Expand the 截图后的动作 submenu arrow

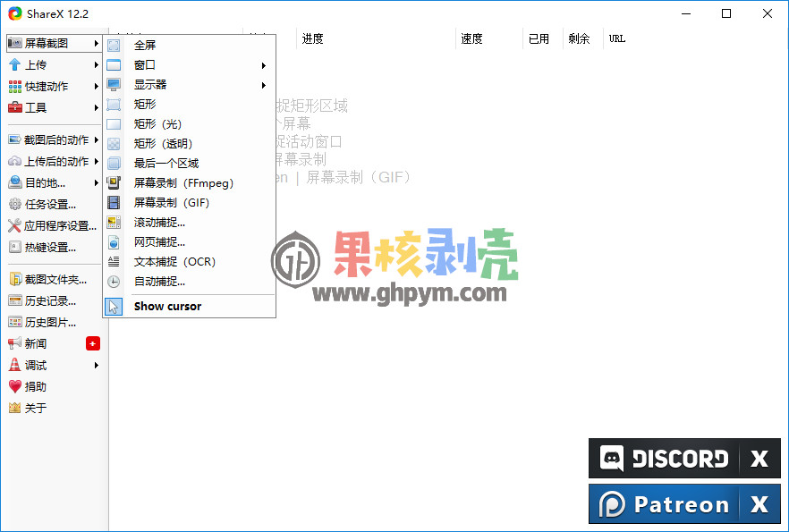click(96, 139)
